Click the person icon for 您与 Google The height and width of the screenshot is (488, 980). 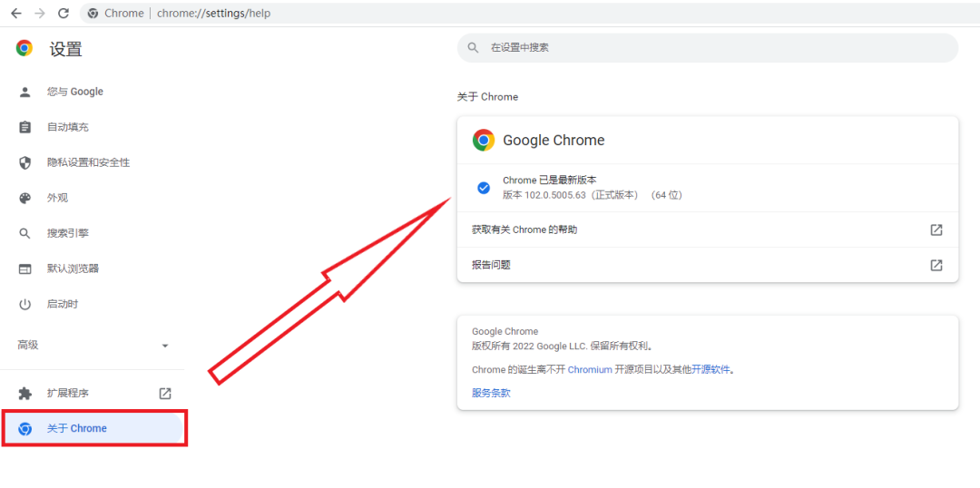point(24,92)
